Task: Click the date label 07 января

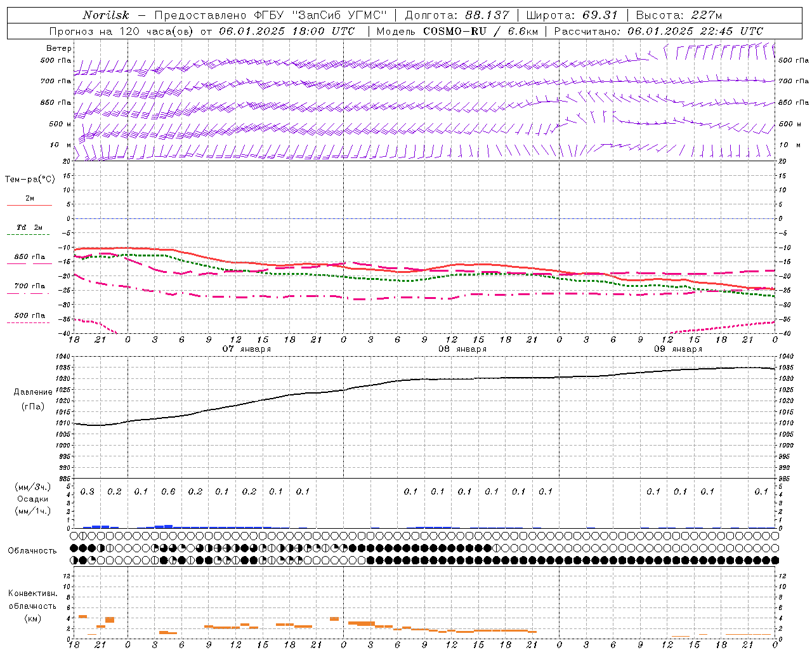Action: click(247, 349)
